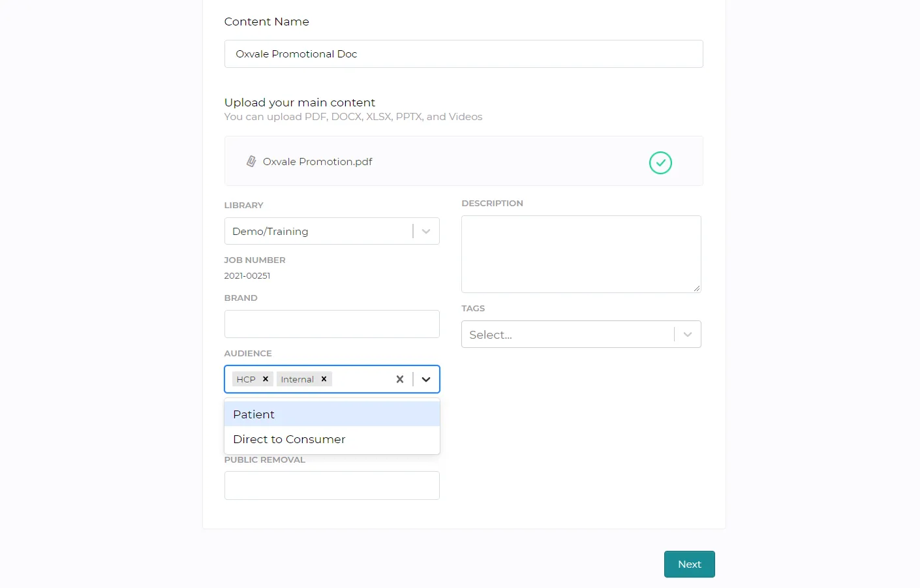Click into the Description text area

click(x=581, y=254)
